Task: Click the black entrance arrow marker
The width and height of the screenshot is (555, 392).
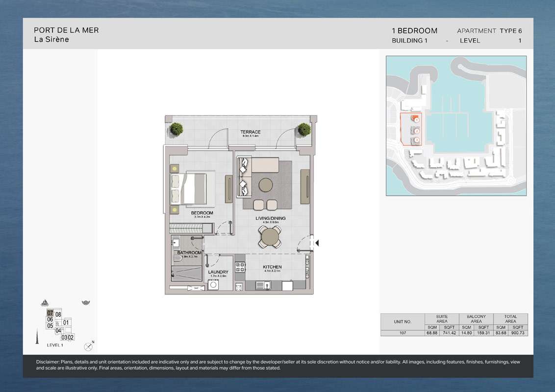Action: point(317,243)
